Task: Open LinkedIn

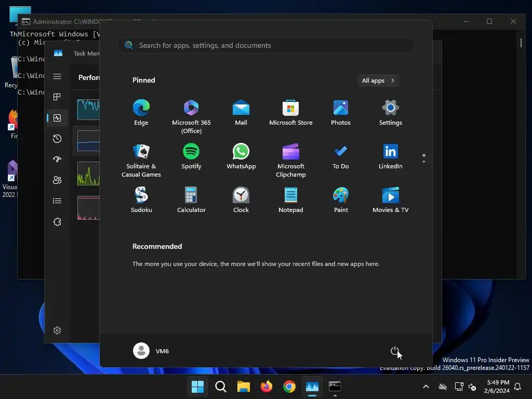Action: pyautogui.click(x=391, y=156)
